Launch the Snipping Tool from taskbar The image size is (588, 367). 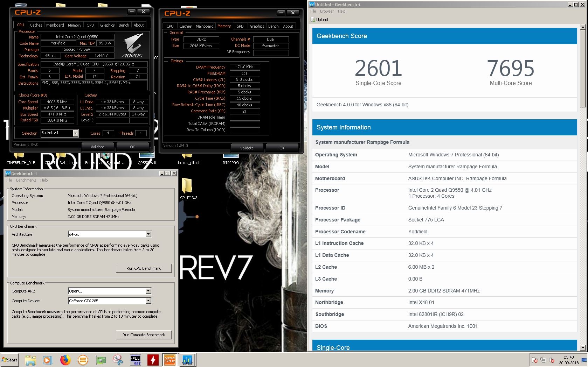point(118,360)
